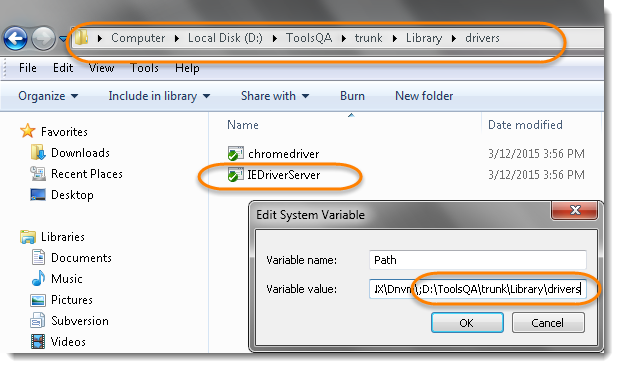Select the chromedriver file name
The height and width of the screenshot is (368, 619).
283,154
